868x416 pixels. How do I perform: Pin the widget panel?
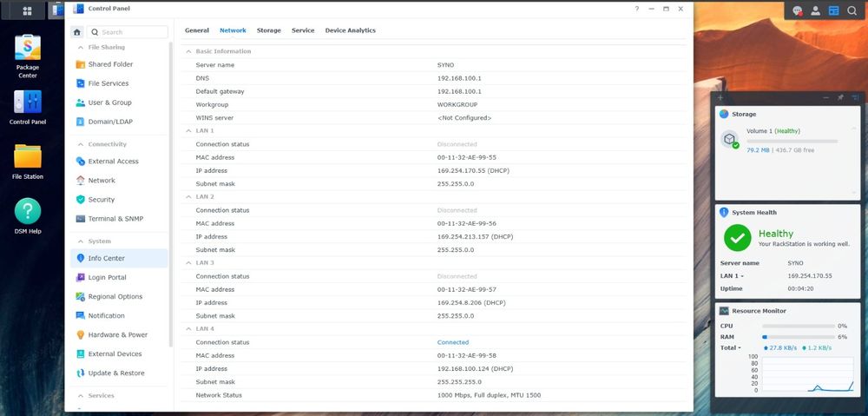click(840, 97)
